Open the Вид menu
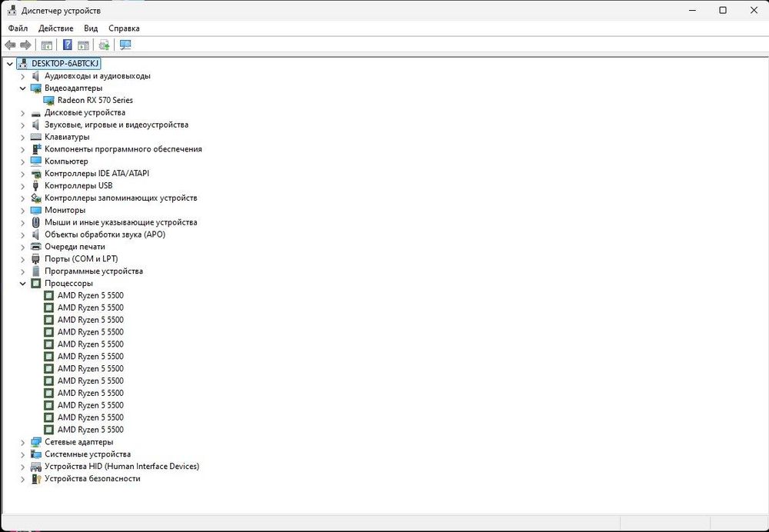This screenshot has height=532, width=769. (91, 28)
